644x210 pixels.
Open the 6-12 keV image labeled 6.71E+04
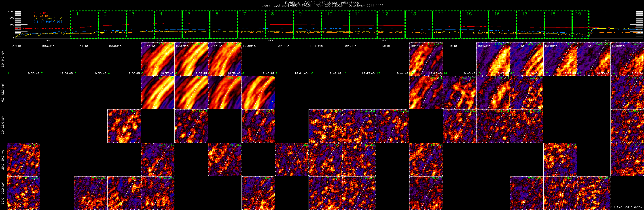click(x=191, y=92)
